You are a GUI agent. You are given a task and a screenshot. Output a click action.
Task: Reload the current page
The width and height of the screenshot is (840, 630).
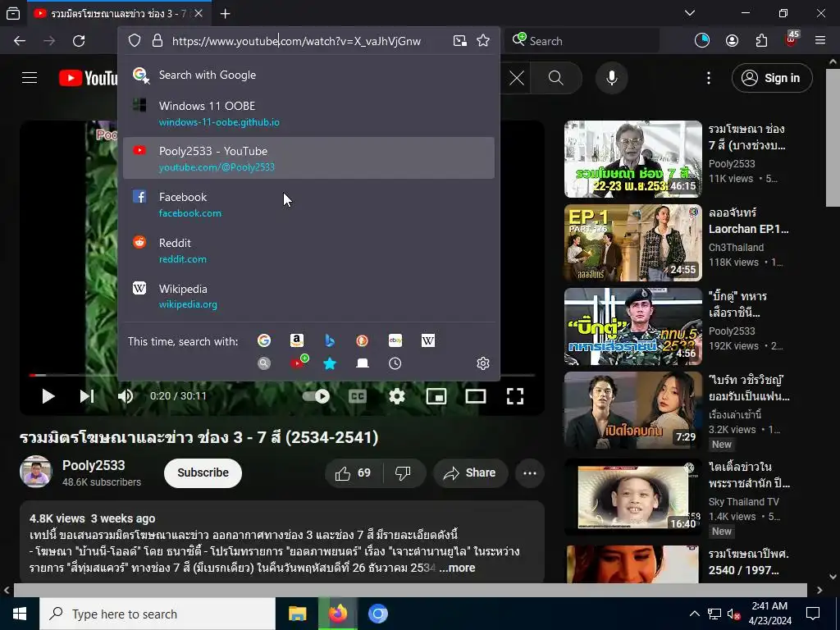tap(79, 41)
